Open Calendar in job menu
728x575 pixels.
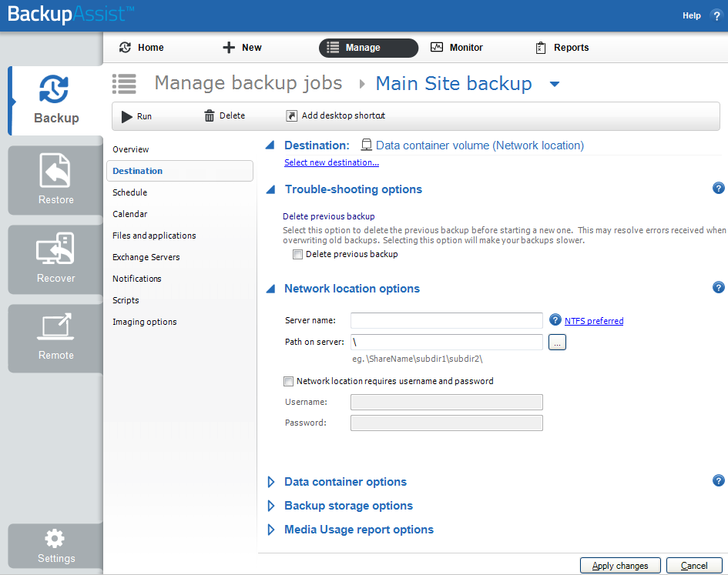point(129,214)
